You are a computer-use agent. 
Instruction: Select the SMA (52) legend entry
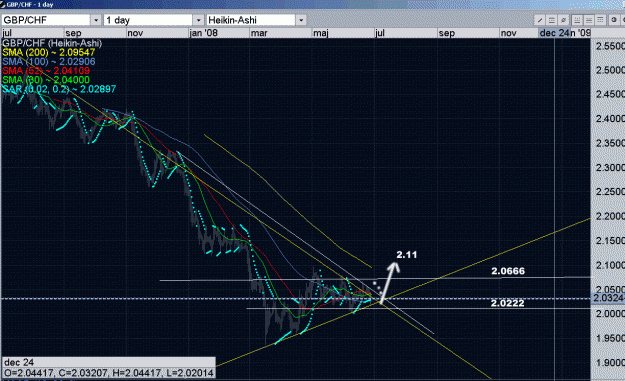46,71
